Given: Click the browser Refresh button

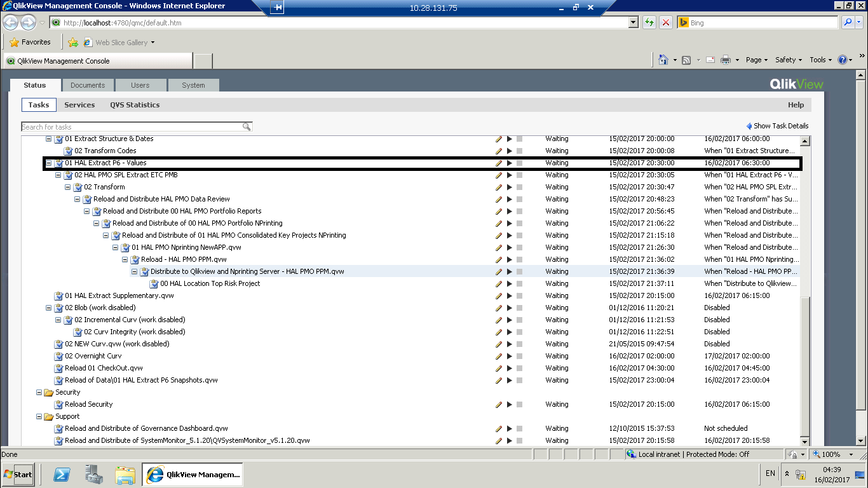Looking at the screenshot, I should [649, 22].
